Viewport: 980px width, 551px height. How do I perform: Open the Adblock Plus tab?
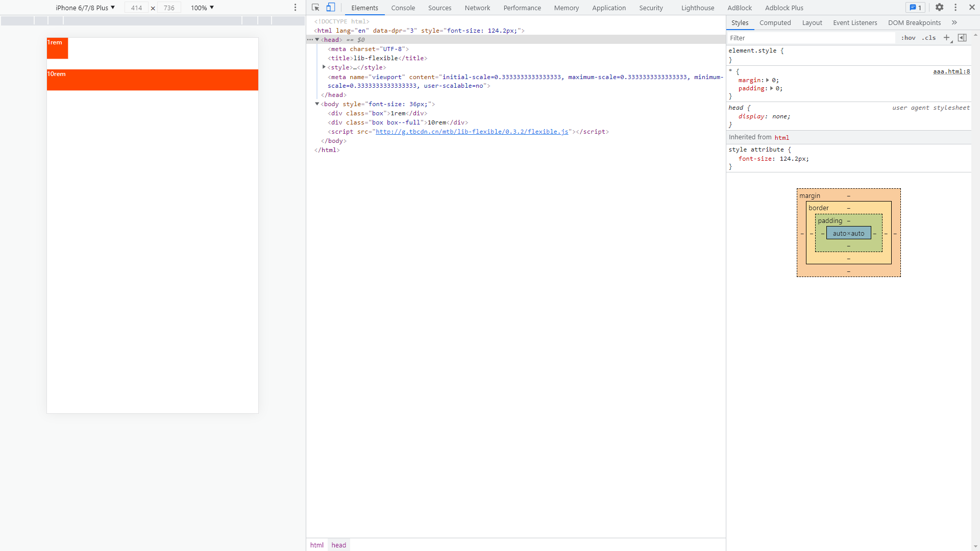click(784, 8)
